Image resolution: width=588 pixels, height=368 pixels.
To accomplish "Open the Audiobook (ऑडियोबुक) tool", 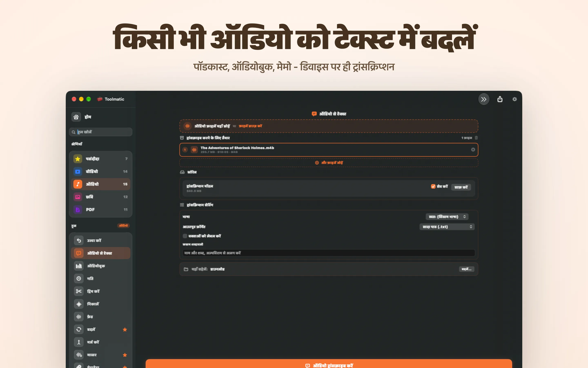I will click(101, 266).
